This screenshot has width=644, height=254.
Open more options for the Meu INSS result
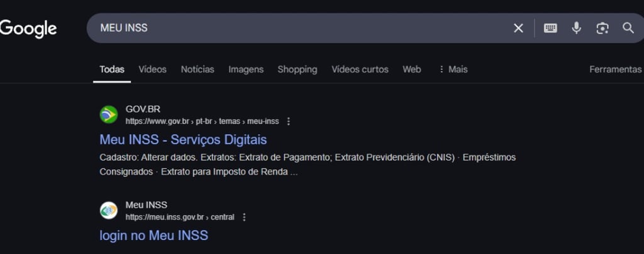pyautogui.click(x=244, y=217)
